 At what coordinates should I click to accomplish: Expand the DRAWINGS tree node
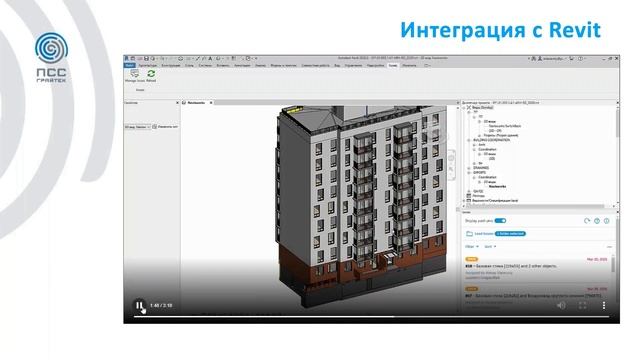469,168
